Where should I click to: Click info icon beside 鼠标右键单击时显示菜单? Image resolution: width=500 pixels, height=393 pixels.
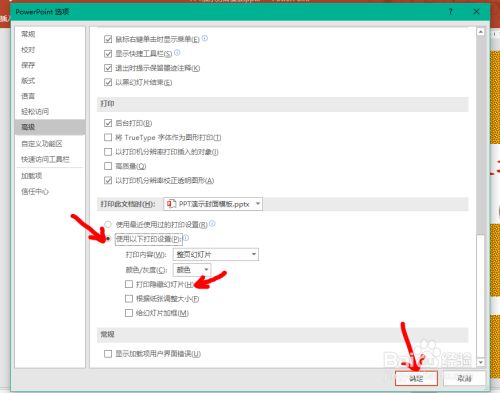205,38
